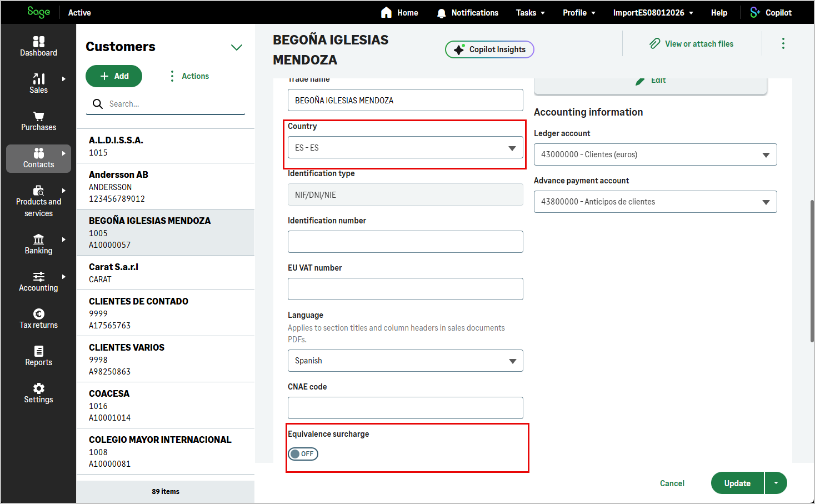Open the Language Spanish dropdown
815x504 pixels.
(x=406, y=361)
